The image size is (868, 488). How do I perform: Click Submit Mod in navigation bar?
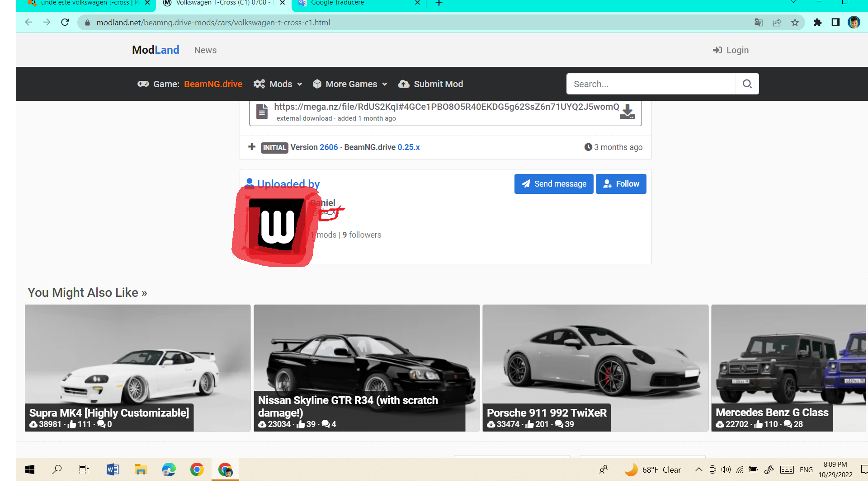tap(430, 84)
